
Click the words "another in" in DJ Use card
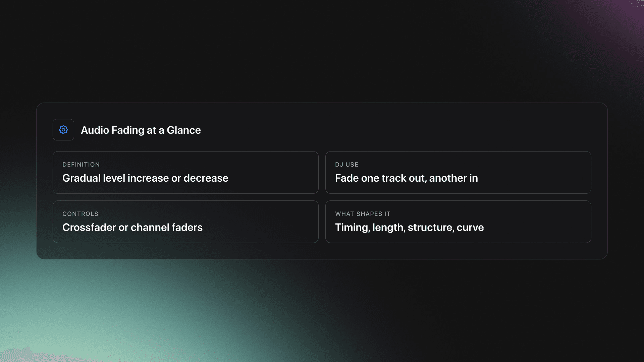click(x=453, y=178)
